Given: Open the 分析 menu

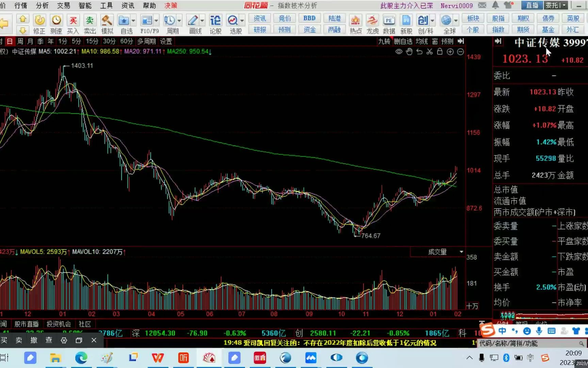Looking at the screenshot, I should pos(42,5).
